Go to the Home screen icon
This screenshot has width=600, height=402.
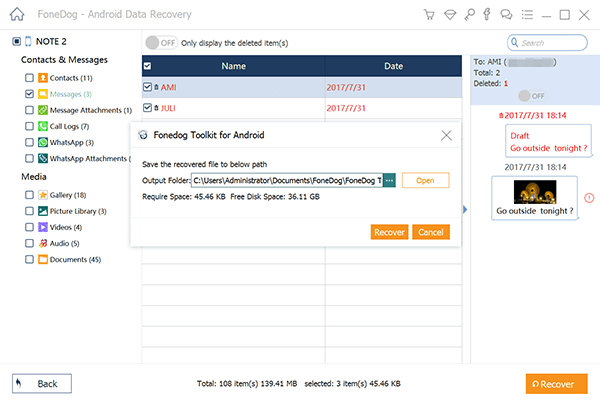pyautogui.click(x=17, y=15)
